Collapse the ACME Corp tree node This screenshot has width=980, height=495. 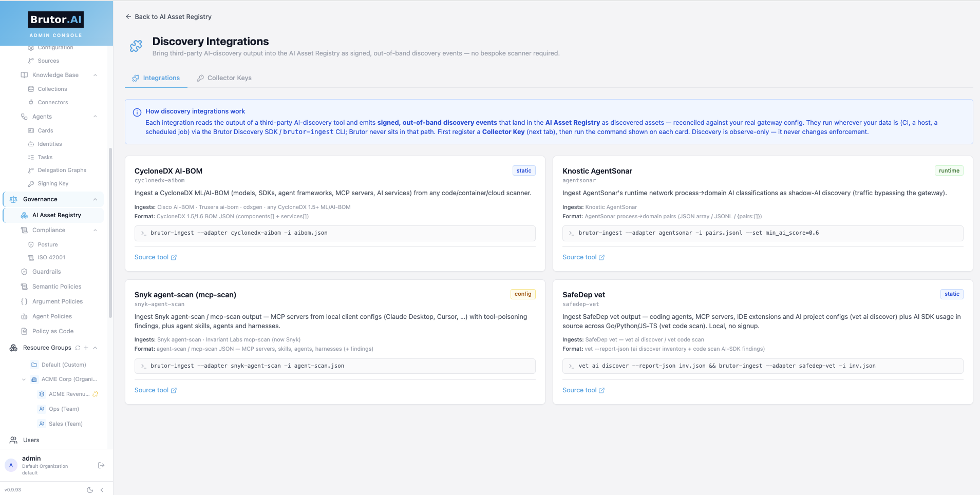click(24, 379)
